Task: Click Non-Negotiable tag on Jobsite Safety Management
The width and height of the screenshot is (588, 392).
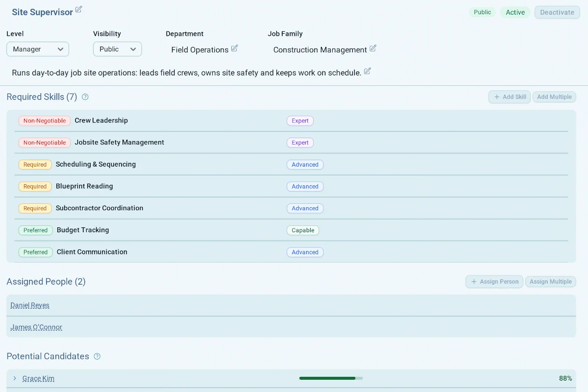Action: coord(45,143)
